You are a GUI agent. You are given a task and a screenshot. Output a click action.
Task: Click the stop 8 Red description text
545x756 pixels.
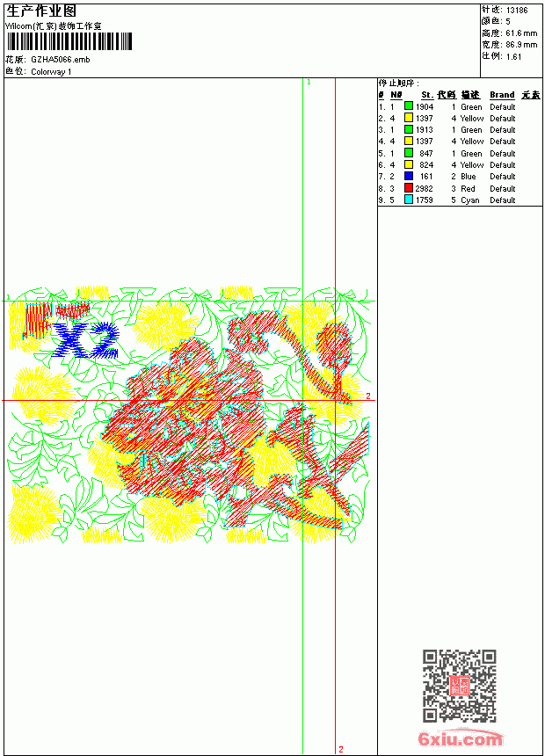point(468,188)
